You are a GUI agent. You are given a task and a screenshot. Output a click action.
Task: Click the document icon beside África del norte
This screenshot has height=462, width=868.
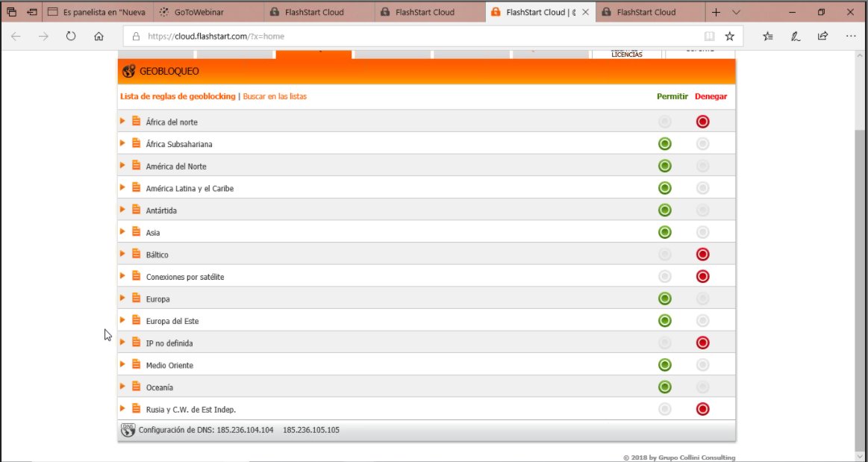coord(136,121)
